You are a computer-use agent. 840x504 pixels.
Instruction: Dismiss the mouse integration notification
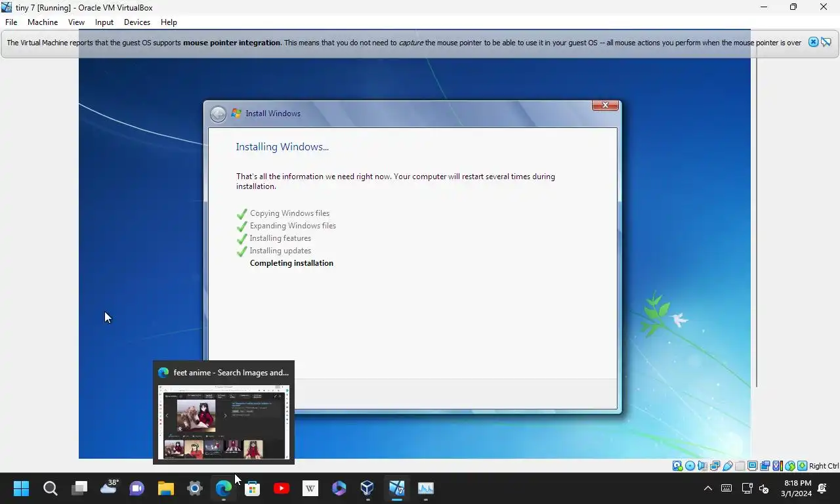click(x=813, y=42)
